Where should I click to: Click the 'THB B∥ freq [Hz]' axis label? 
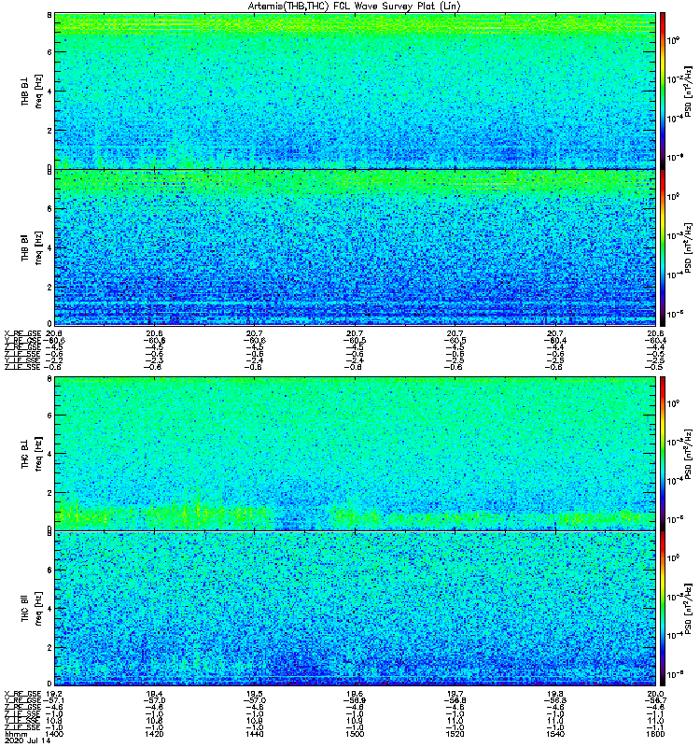click(x=32, y=247)
